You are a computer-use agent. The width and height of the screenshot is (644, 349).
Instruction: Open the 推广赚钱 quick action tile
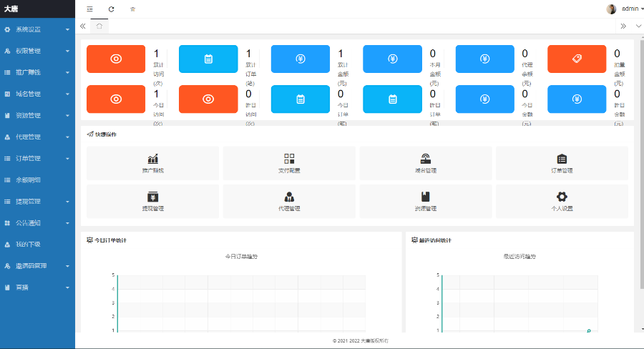(153, 163)
